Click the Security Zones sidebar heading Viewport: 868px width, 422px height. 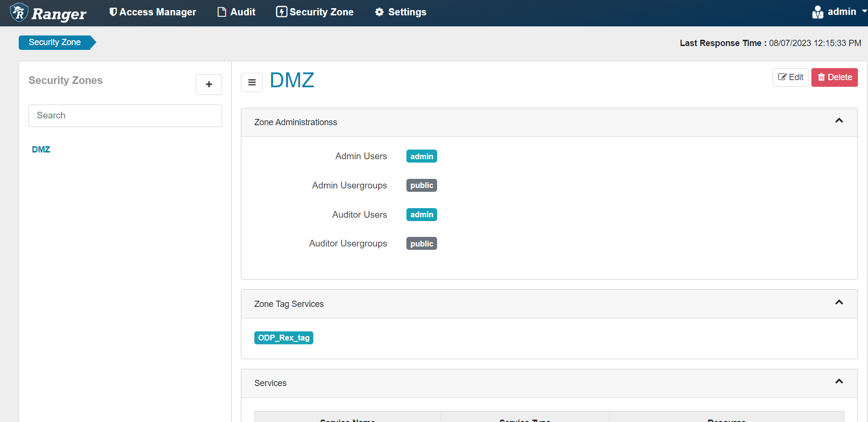[x=66, y=81]
